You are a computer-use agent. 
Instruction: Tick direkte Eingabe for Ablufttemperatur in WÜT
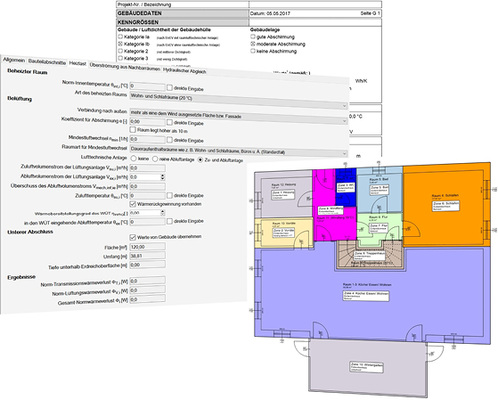[170, 221]
